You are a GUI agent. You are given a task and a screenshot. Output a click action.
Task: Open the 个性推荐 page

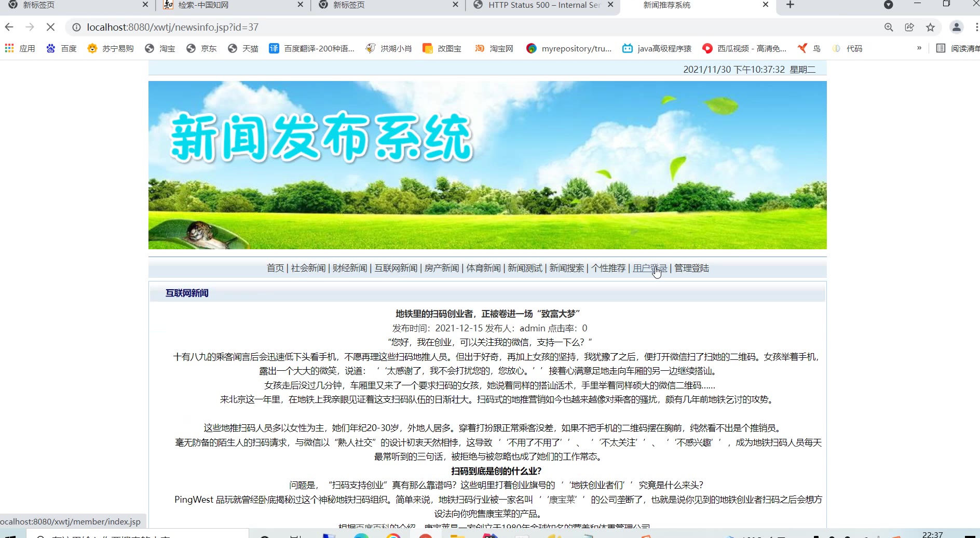point(608,268)
